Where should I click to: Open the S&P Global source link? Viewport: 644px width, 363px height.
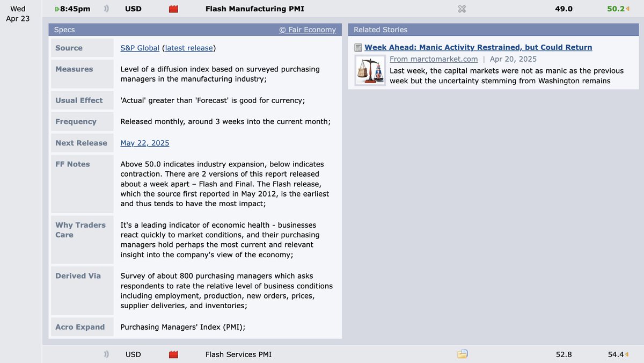coord(140,48)
